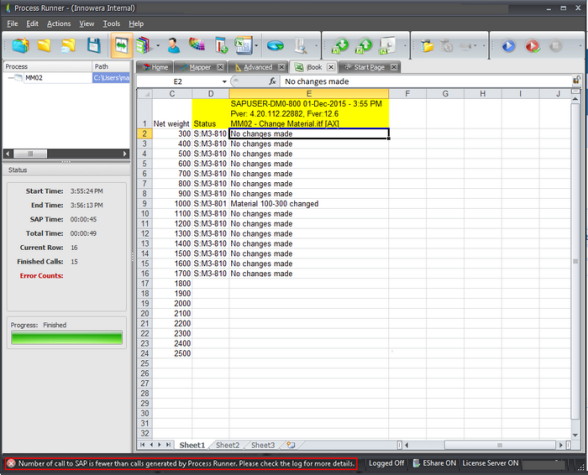Select column E header
588x475 pixels.
click(309, 94)
